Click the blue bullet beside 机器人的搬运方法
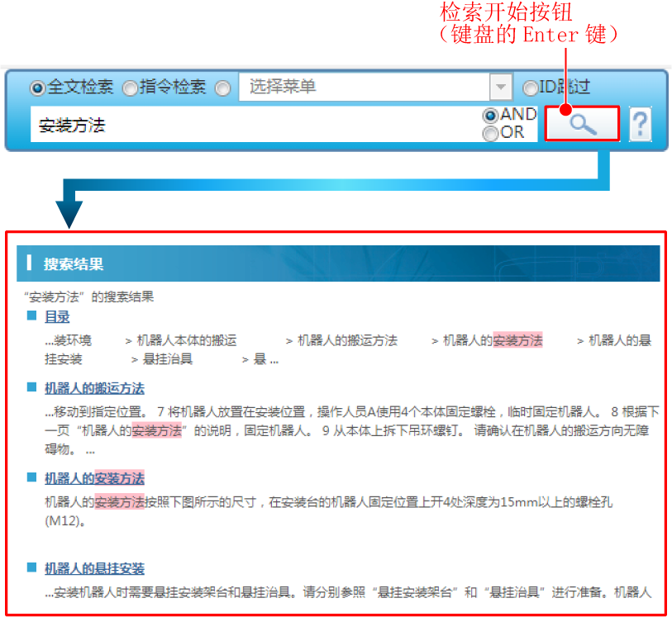Viewport: 672px width, 617px height. click(31, 387)
